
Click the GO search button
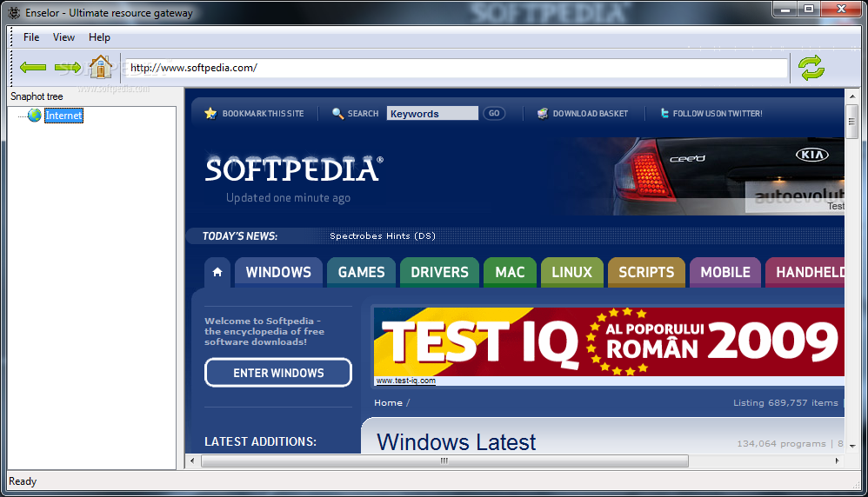[x=494, y=113]
